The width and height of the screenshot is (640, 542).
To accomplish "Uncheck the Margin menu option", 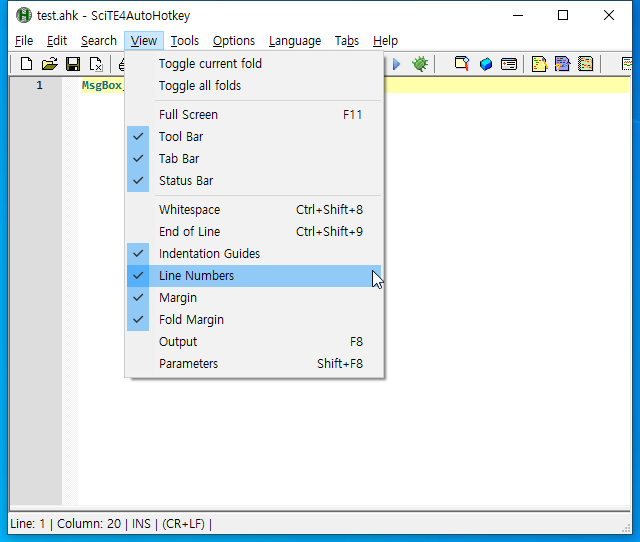I will [254, 298].
